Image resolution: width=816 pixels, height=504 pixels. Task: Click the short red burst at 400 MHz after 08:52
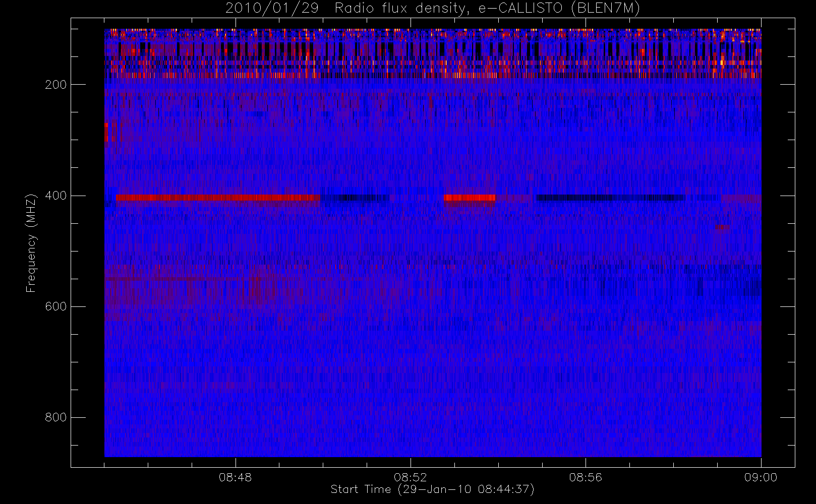470,198
